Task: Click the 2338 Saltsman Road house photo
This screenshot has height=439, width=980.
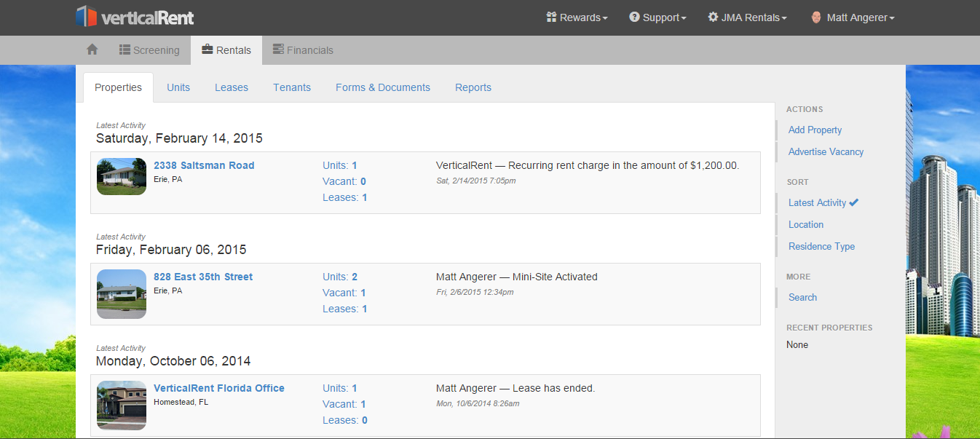Action: tap(122, 176)
